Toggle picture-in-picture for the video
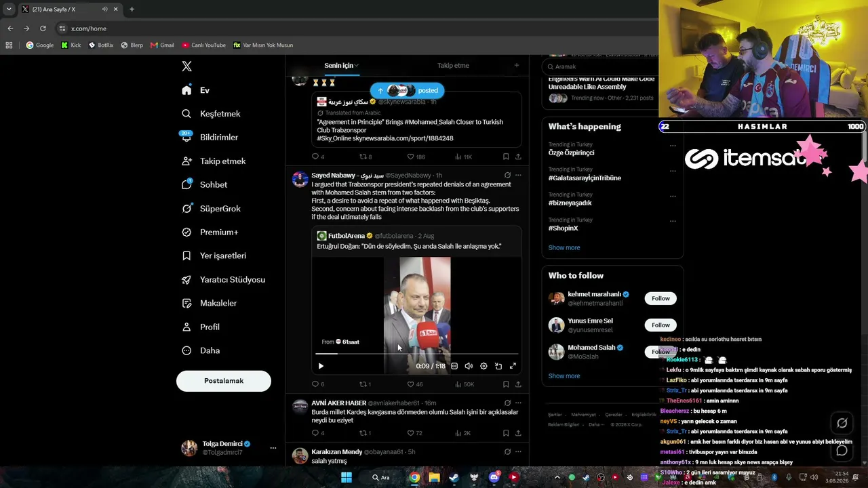The height and width of the screenshot is (488, 868). tap(498, 366)
